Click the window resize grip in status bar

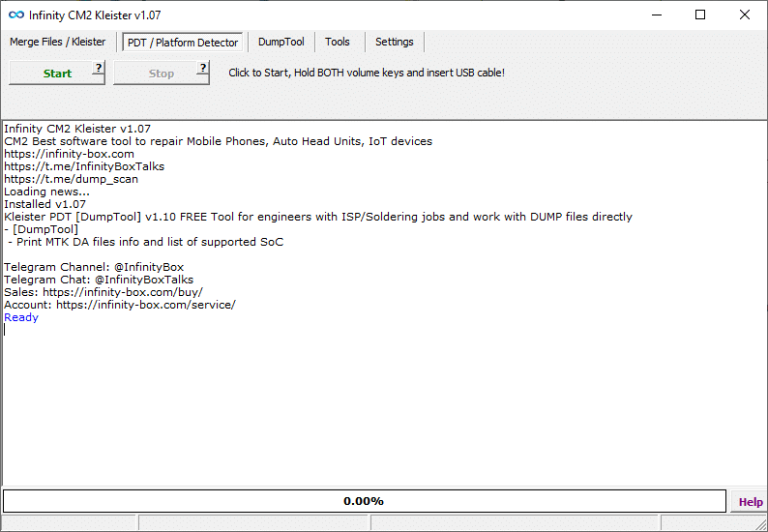tap(760, 524)
